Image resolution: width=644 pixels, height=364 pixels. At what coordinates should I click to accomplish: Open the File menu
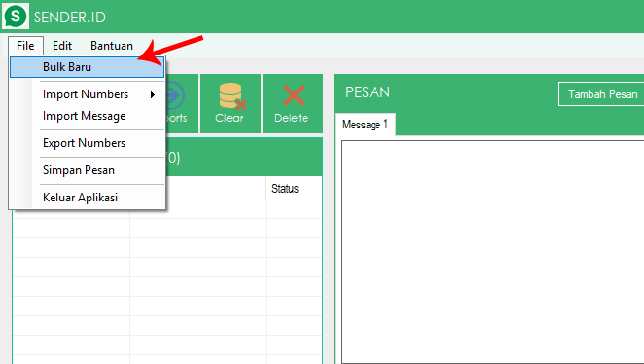pos(25,46)
